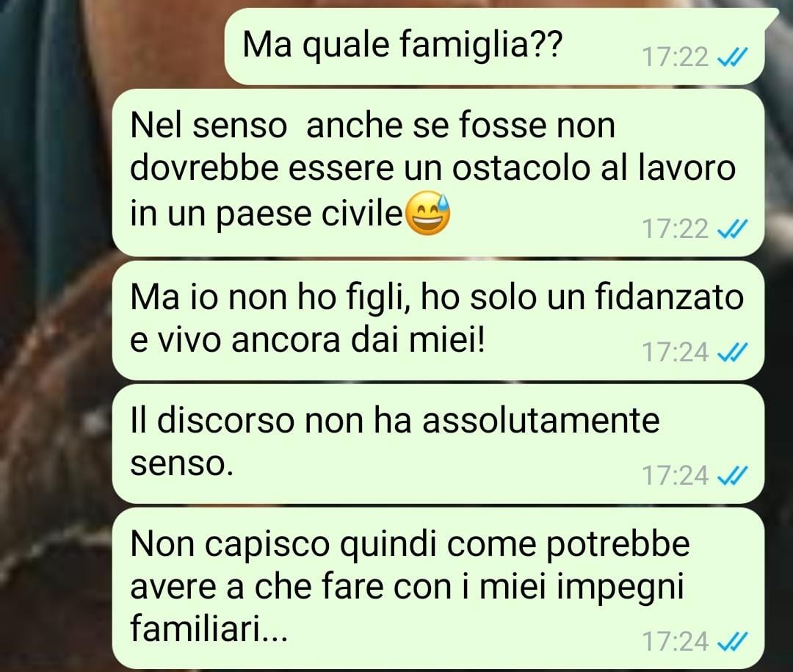Viewport: 793px width, 672px height.
Task: Click the word "assolutamente" in the fourth message
Action: pyautogui.click(x=541, y=421)
